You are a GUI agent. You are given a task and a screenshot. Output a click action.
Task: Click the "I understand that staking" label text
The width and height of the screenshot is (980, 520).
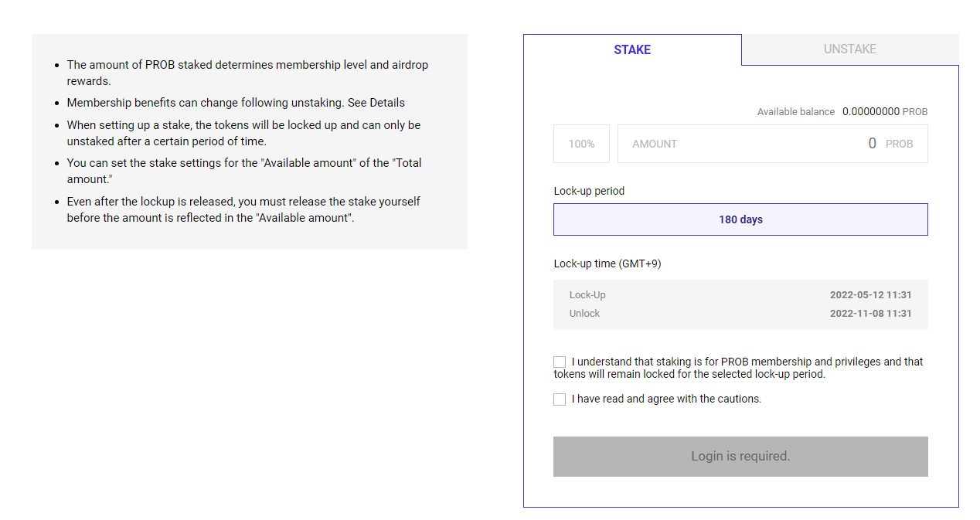coord(738,368)
